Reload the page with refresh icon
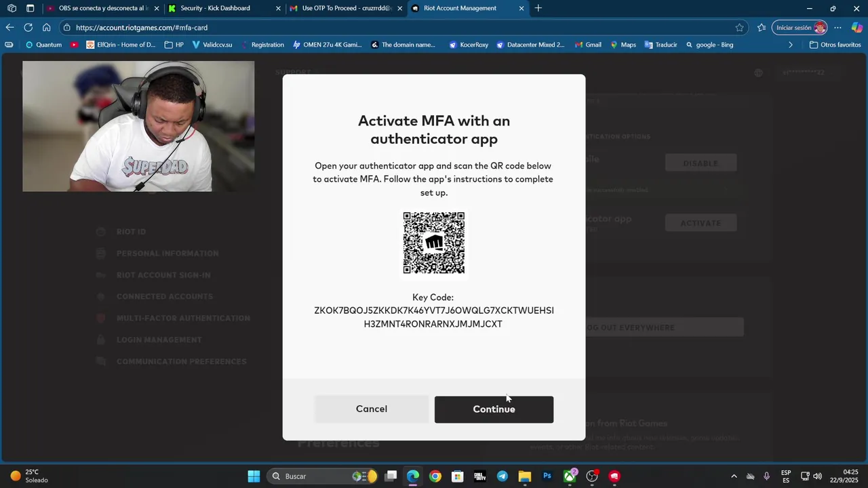 pos(28,28)
